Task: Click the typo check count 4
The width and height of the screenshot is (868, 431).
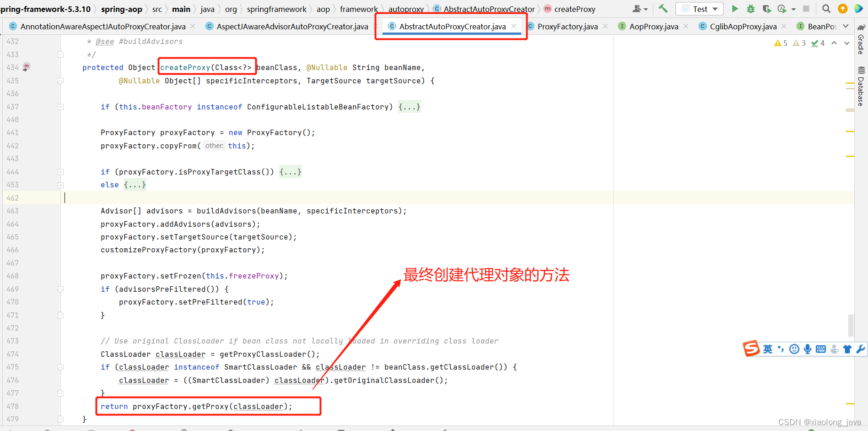Action: tap(818, 43)
